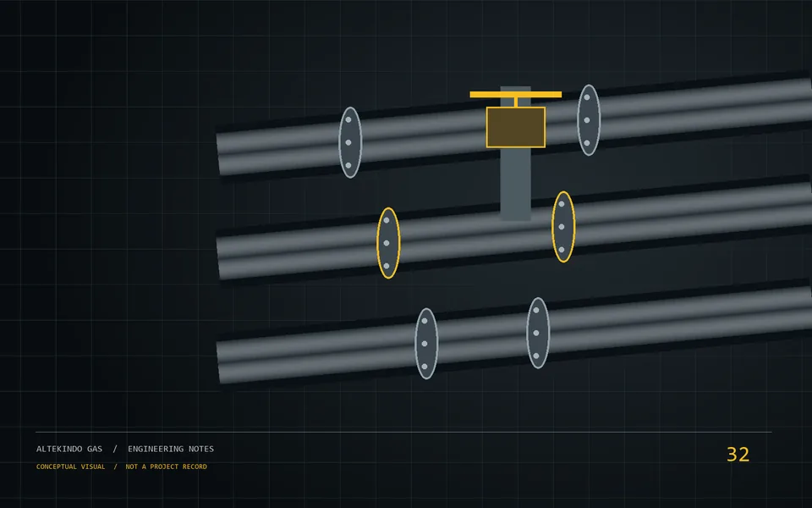
Task: Click the "CONCEPTUAL VISUAL" yellow caption
Action: click(70, 467)
